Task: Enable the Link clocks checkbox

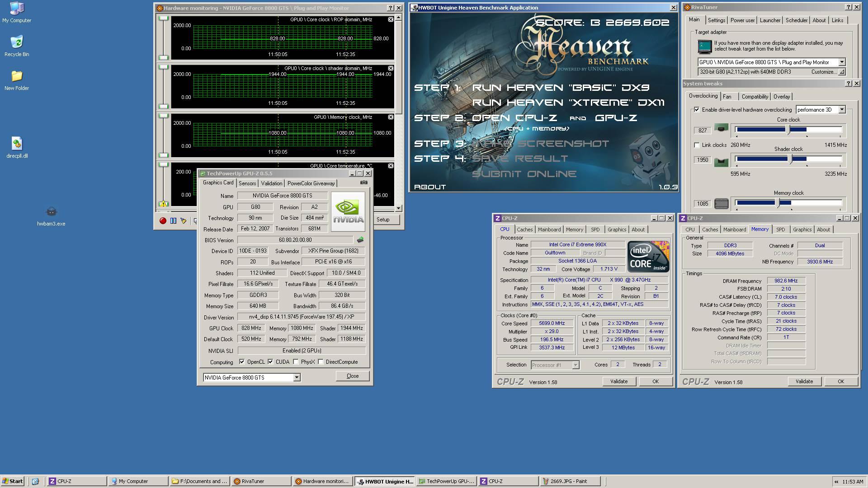Action: pyautogui.click(x=697, y=145)
